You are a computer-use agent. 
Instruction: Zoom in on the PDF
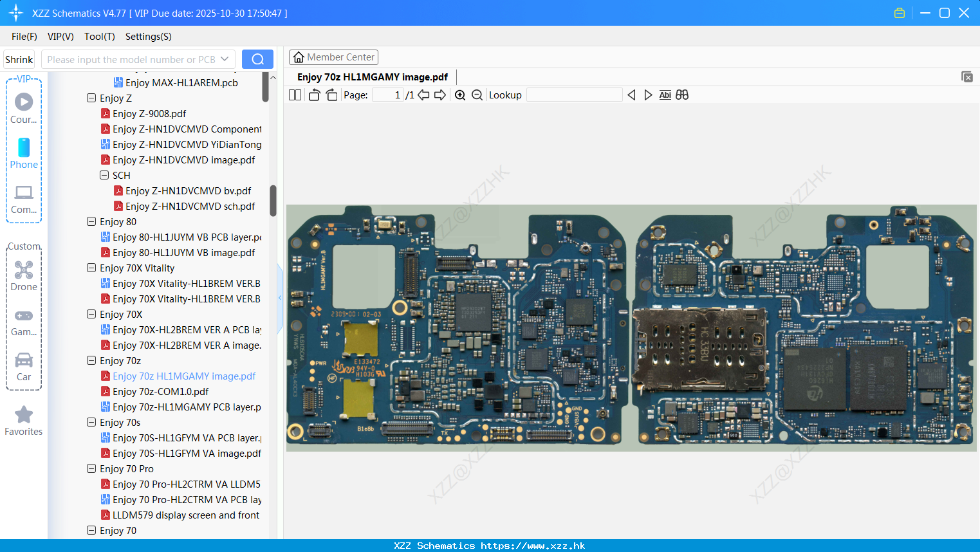[460, 95]
